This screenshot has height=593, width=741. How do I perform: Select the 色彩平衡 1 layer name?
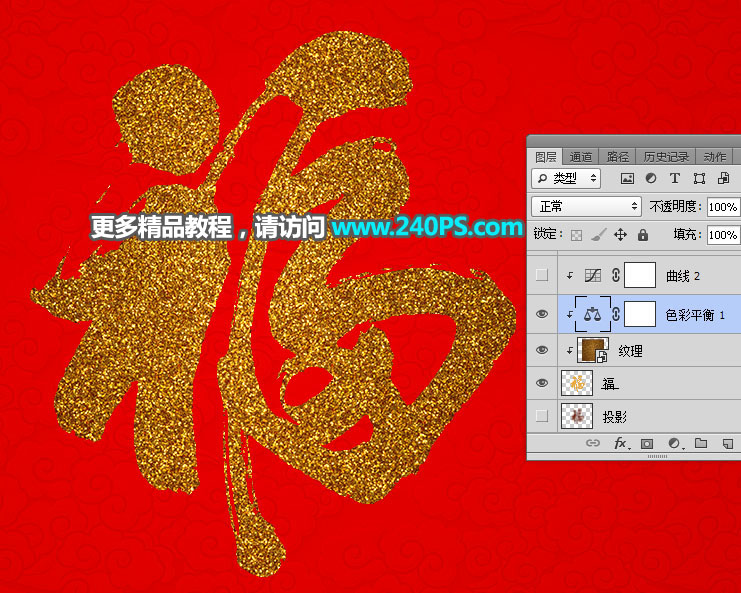[x=695, y=315]
